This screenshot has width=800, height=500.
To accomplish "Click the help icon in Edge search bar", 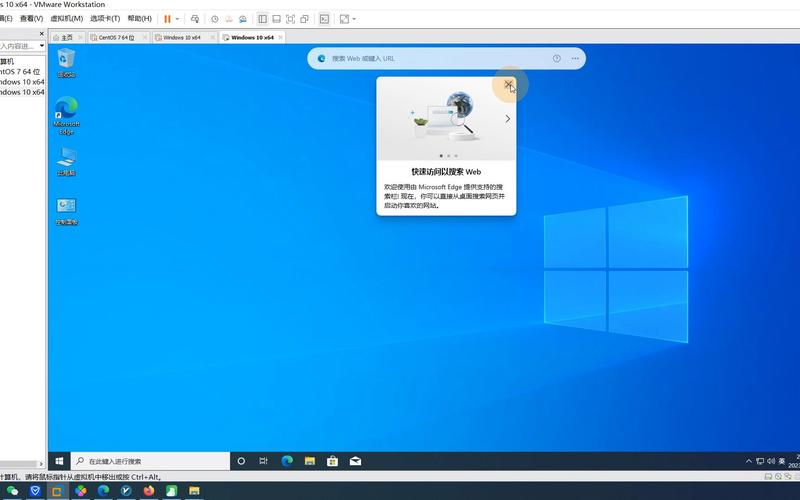I will (x=557, y=59).
